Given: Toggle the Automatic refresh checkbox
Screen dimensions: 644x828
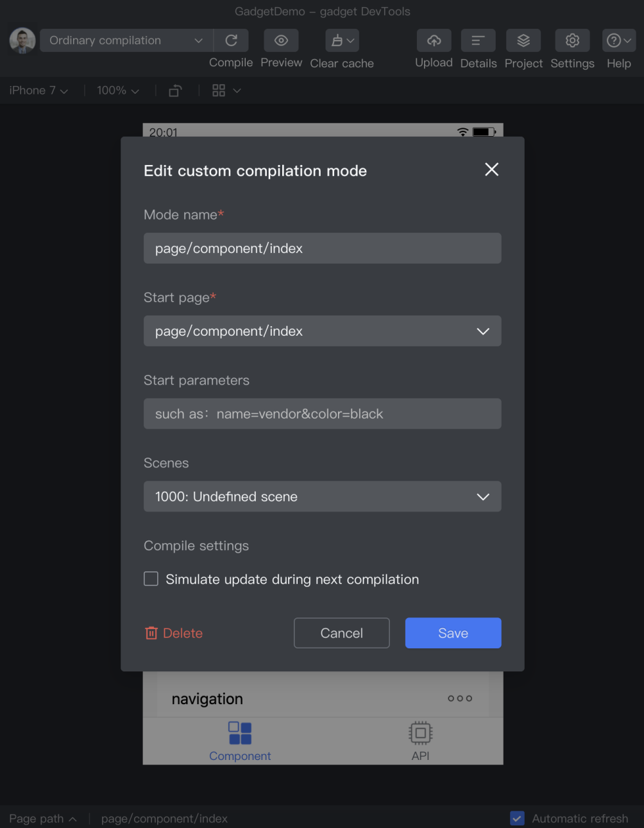Looking at the screenshot, I should pyautogui.click(x=517, y=818).
